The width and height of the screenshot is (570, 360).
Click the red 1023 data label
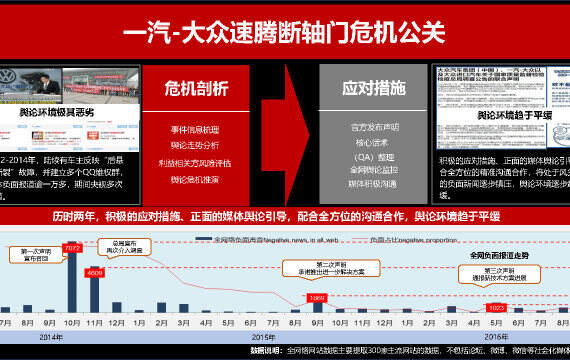(x=496, y=308)
